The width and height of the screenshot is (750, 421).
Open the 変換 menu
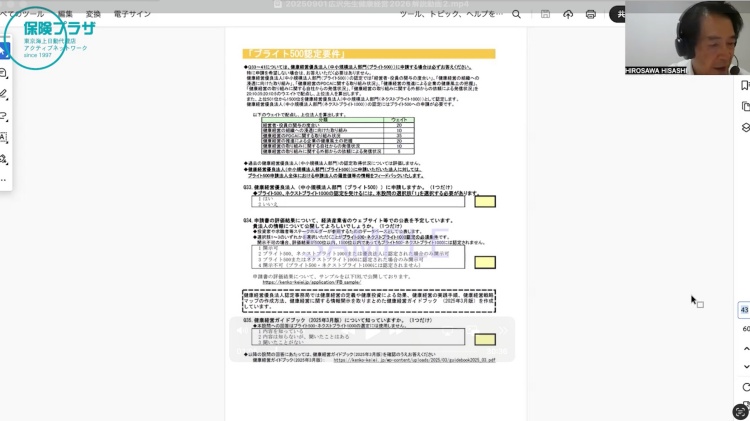[x=93, y=14]
